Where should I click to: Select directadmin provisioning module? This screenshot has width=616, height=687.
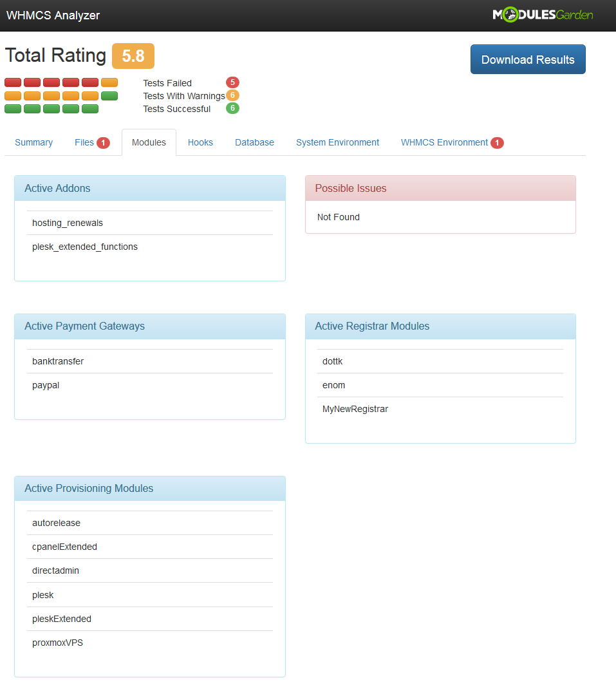pos(150,571)
